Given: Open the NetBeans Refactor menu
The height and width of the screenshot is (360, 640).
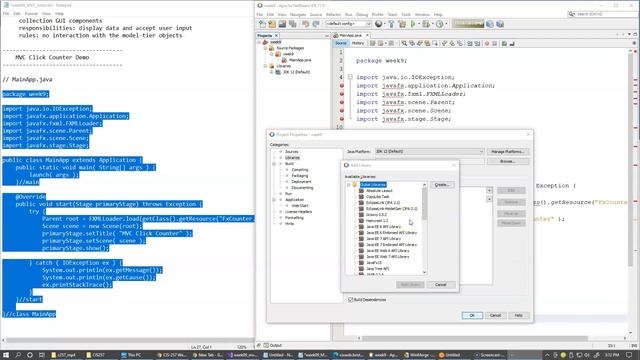Looking at the screenshot, I should pyautogui.click(x=333, y=14).
